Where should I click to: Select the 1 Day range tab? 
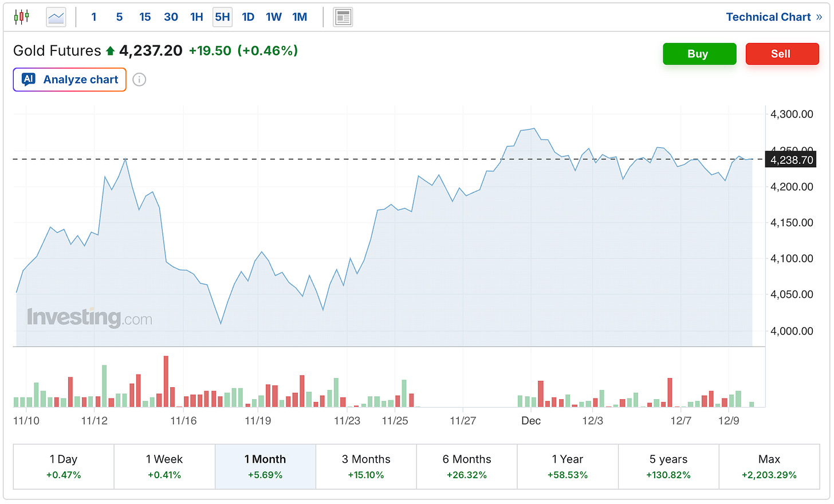point(64,466)
